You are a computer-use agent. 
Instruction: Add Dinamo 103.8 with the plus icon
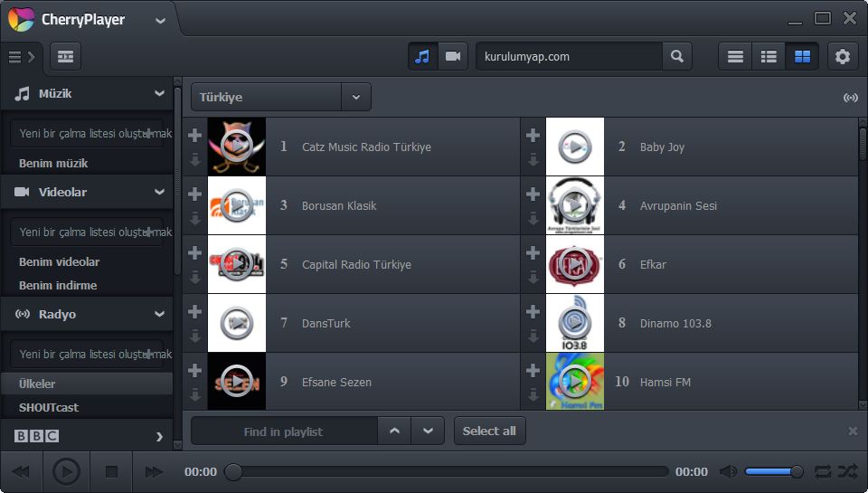[x=533, y=311]
